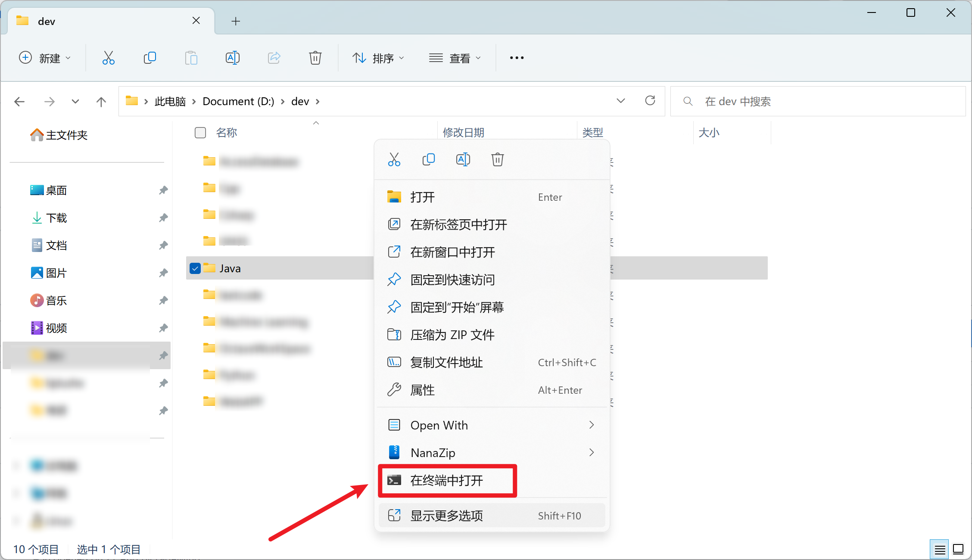
Task: Add a new tab with plus button
Action: (x=236, y=21)
